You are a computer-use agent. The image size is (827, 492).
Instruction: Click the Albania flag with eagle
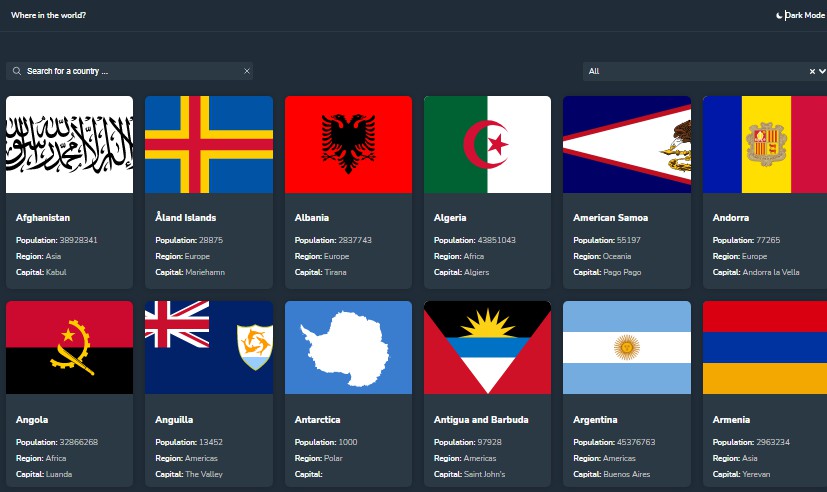[x=348, y=144]
